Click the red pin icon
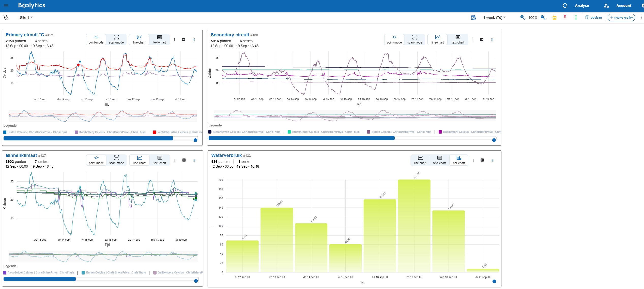Viewport: 644px width, 289px height. 565,17
